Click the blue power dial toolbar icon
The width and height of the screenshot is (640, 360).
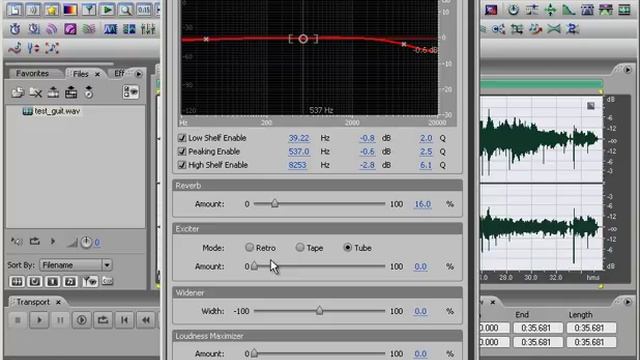point(513,10)
